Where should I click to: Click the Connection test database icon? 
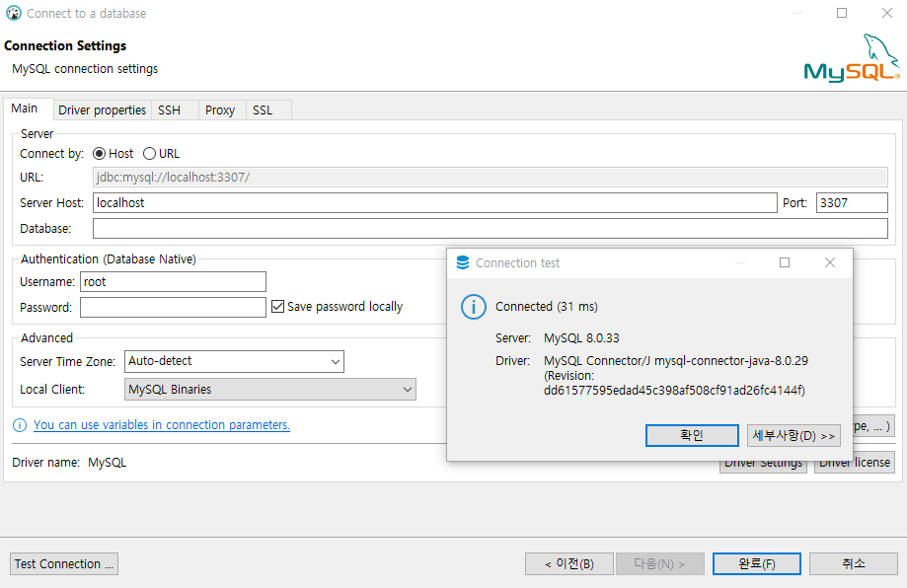coord(463,263)
